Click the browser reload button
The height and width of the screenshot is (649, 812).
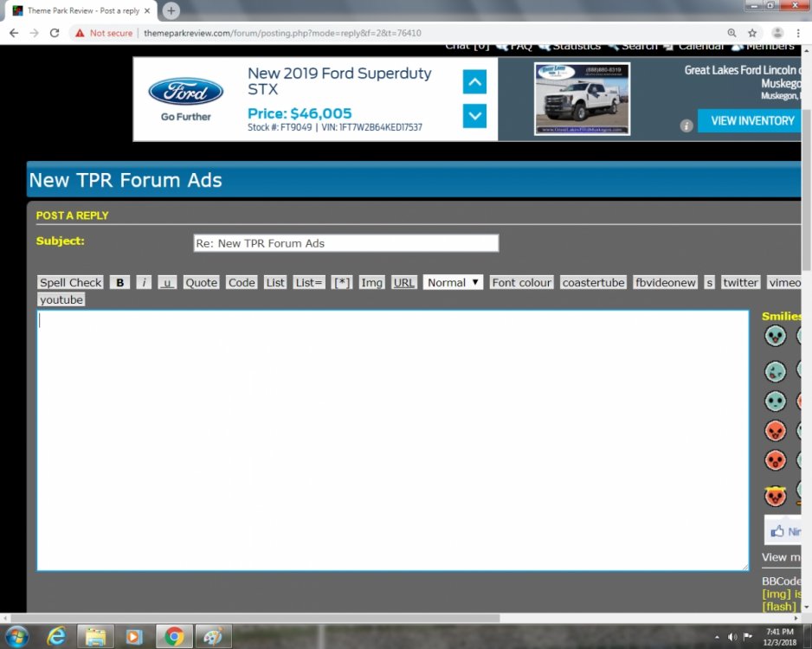click(x=55, y=33)
